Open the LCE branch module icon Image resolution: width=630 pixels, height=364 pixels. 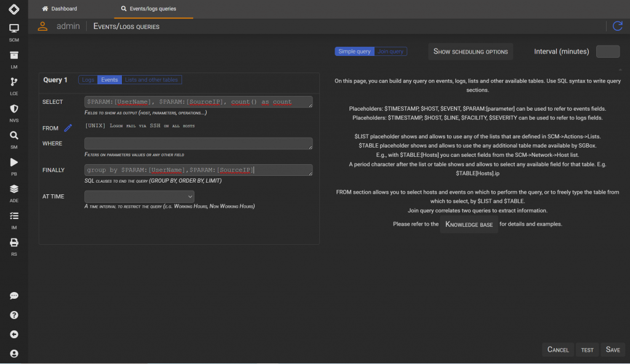pos(14,82)
